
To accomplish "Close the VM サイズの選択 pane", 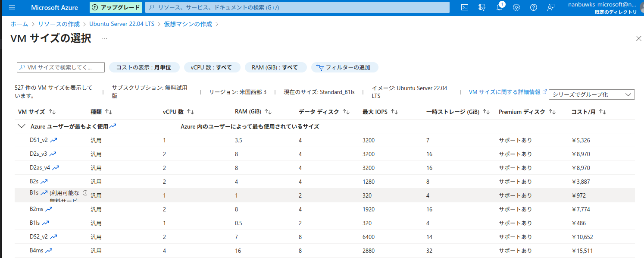I will pos(639,38).
